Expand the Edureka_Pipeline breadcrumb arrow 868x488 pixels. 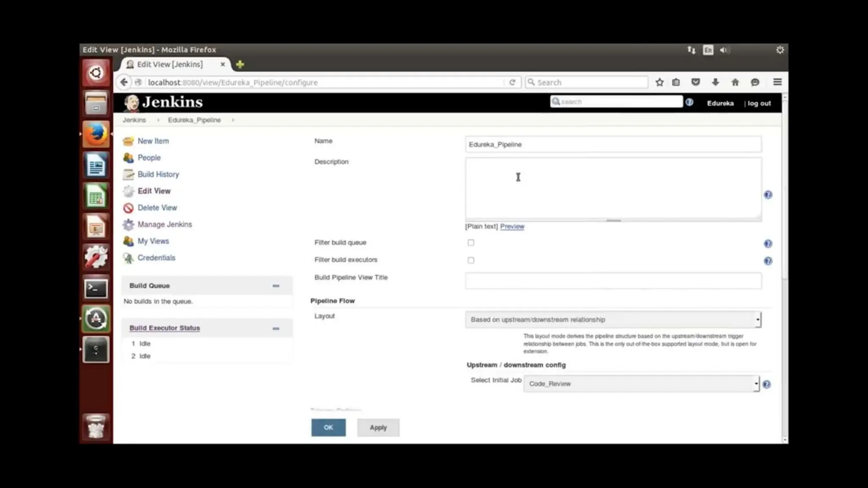pyautogui.click(x=233, y=120)
